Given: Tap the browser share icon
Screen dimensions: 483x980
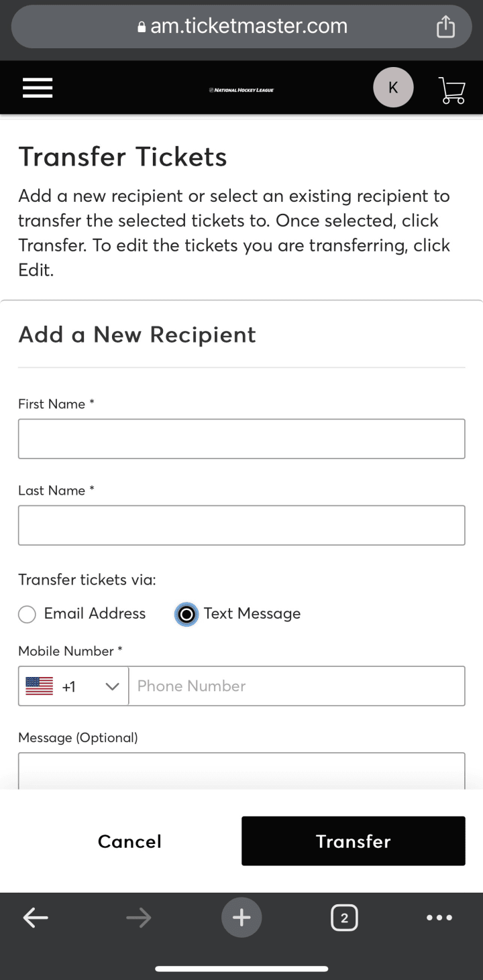Looking at the screenshot, I should pos(445,27).
